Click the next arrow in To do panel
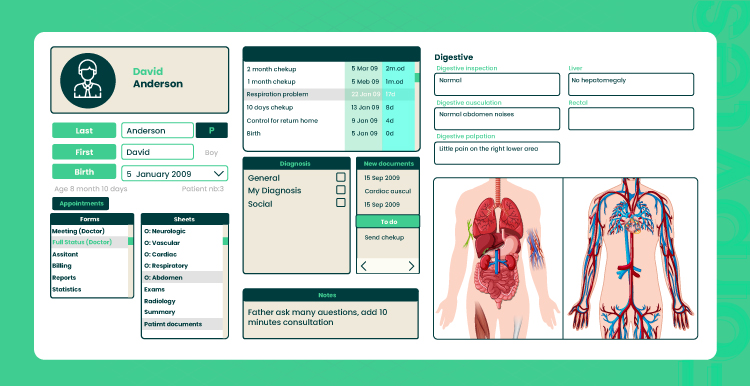This screenshot has width=750, height=386. [411, 266]
